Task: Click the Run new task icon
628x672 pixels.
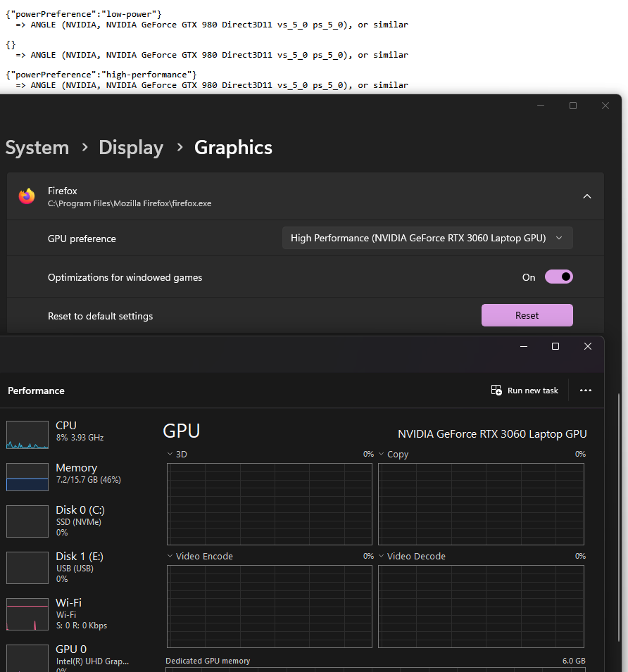Action: 496,390
